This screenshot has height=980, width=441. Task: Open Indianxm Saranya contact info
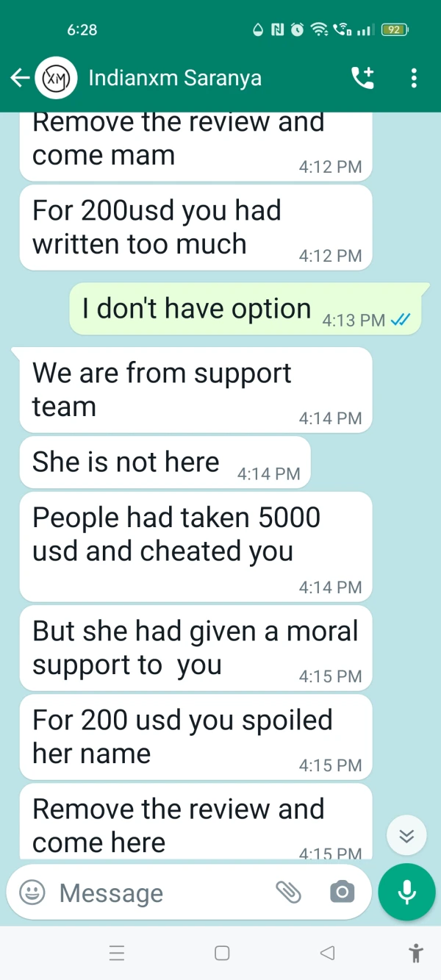coord(175,77)
